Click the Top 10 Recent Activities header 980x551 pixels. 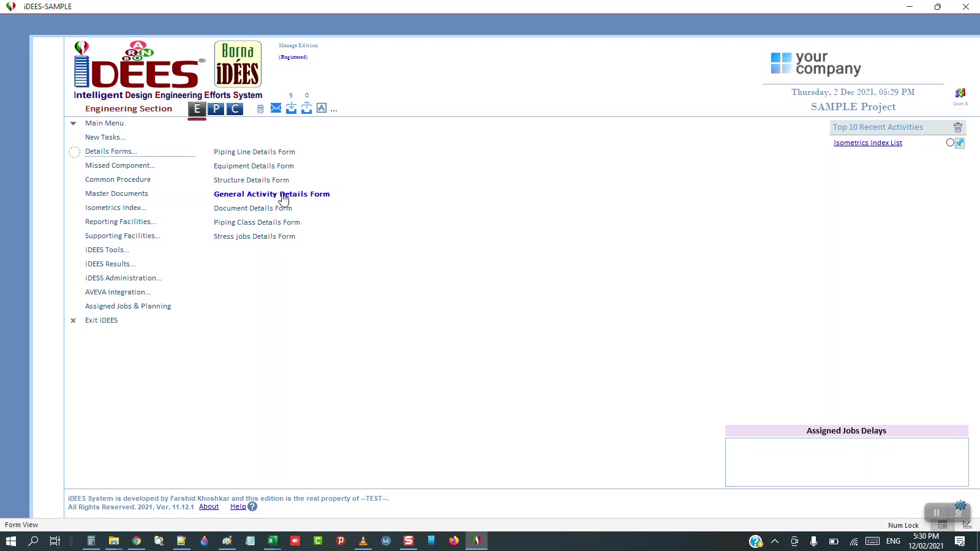click(x=878, y=127)
